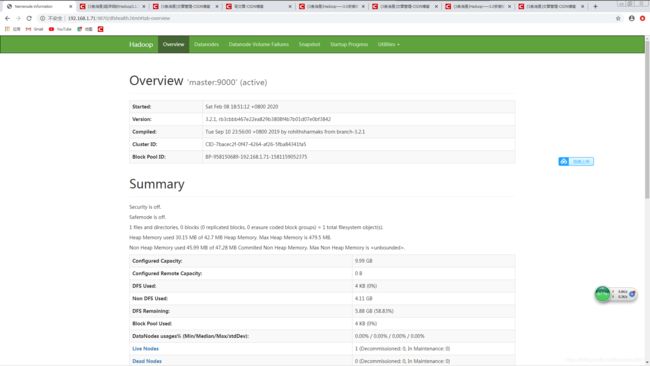
Task: Click the Started date value
Action: (242, 107)
